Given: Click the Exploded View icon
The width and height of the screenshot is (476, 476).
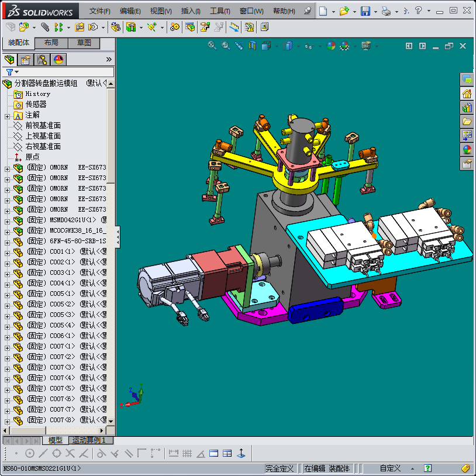Looking at the screenshot, I should (x=205, y=27).
